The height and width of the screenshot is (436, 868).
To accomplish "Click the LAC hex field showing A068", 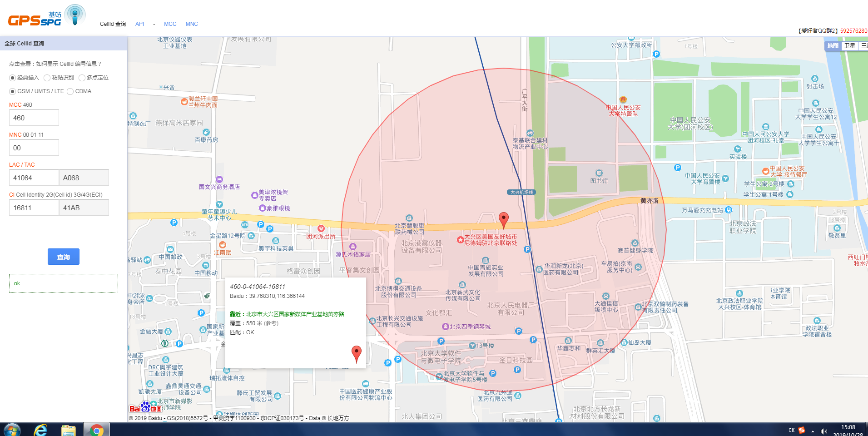I will click(84, 178).
